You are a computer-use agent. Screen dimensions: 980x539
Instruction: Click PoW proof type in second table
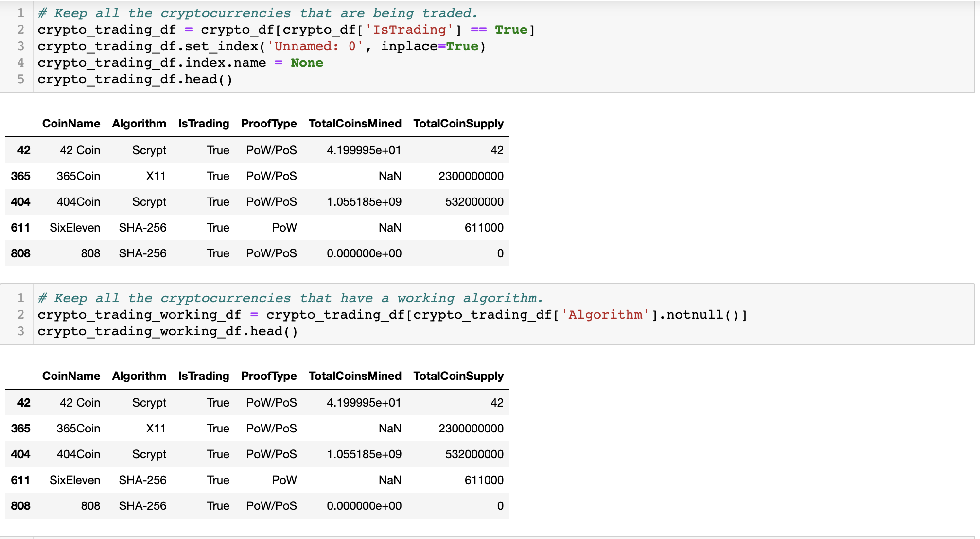pos(284,480)
